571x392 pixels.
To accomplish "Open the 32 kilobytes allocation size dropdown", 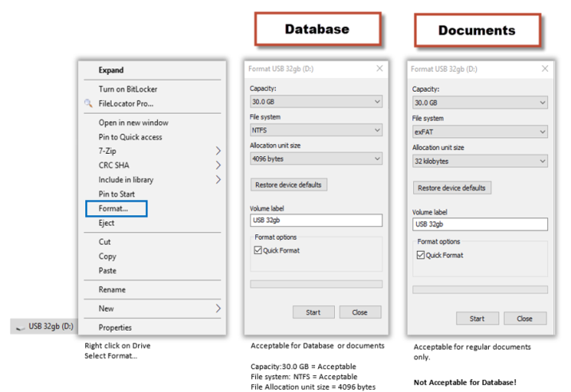I will (479, 161).
